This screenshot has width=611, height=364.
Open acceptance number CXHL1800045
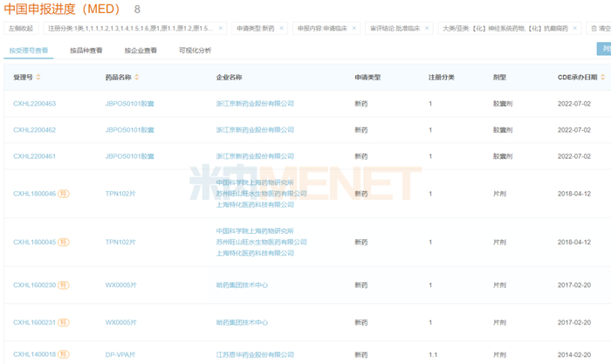point(35,242)
